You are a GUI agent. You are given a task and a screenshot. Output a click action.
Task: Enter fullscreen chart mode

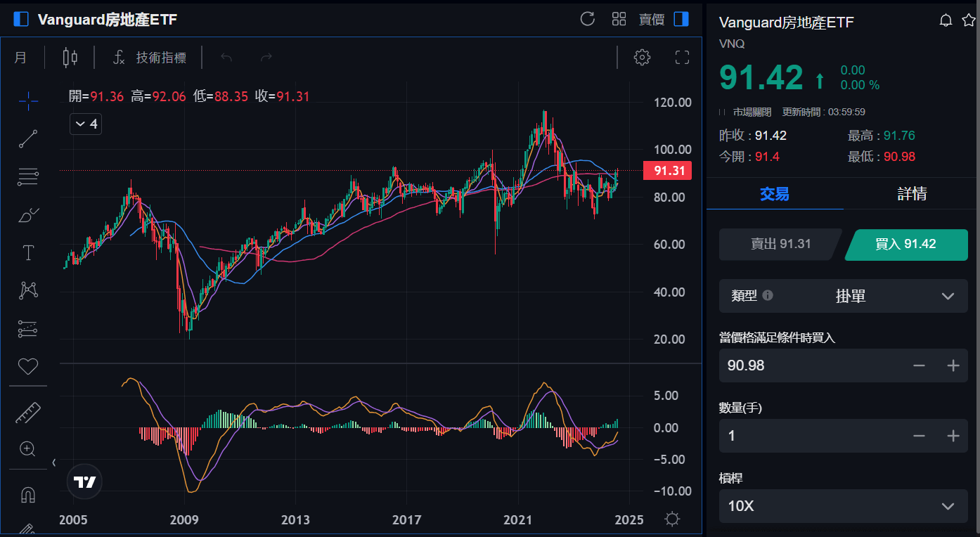click(x=682, y=58)
